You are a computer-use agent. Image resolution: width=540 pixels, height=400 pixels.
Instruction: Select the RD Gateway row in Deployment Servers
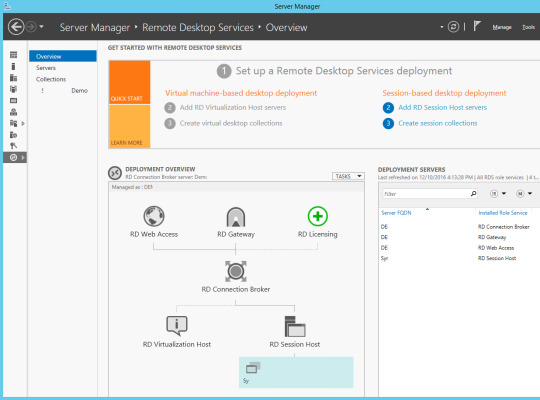(459, 237)
